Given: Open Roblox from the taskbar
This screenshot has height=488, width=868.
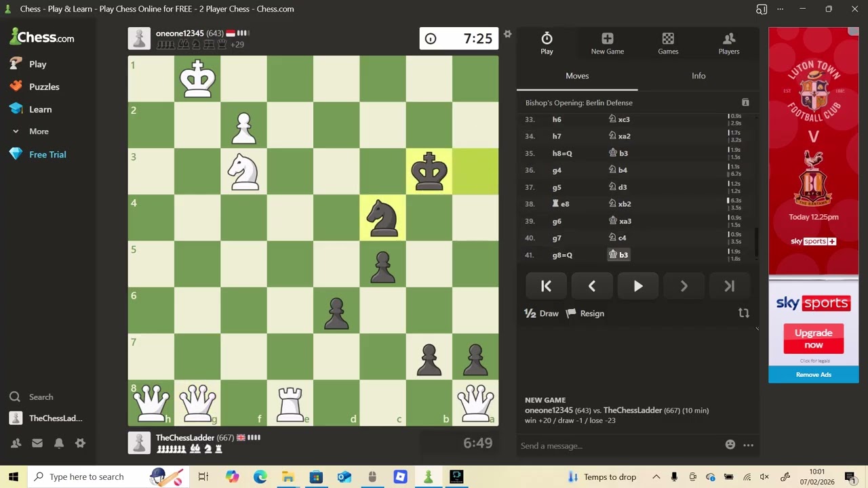Looking at the screenshot, I should pyautogui.click(x=400, y=476).
